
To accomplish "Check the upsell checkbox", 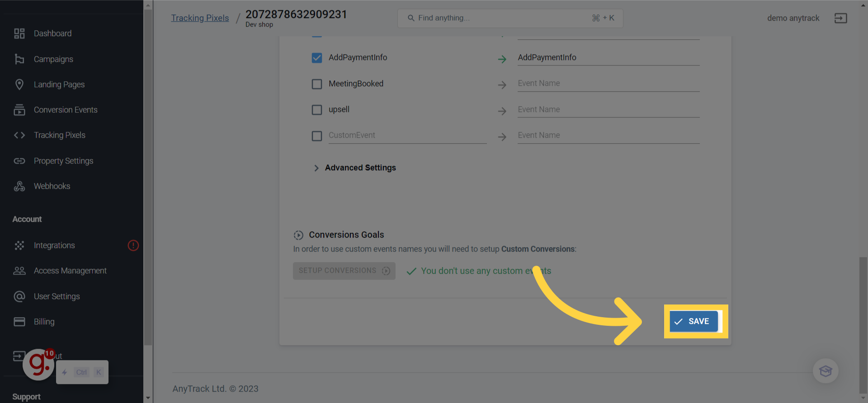I will [x=317, y=110].
